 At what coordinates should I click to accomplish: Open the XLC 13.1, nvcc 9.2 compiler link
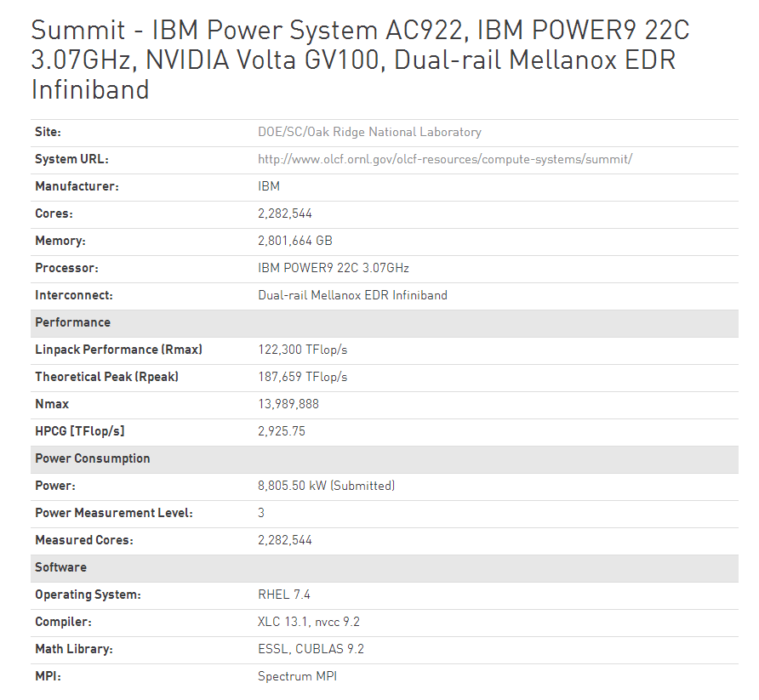tap(309, 622)
